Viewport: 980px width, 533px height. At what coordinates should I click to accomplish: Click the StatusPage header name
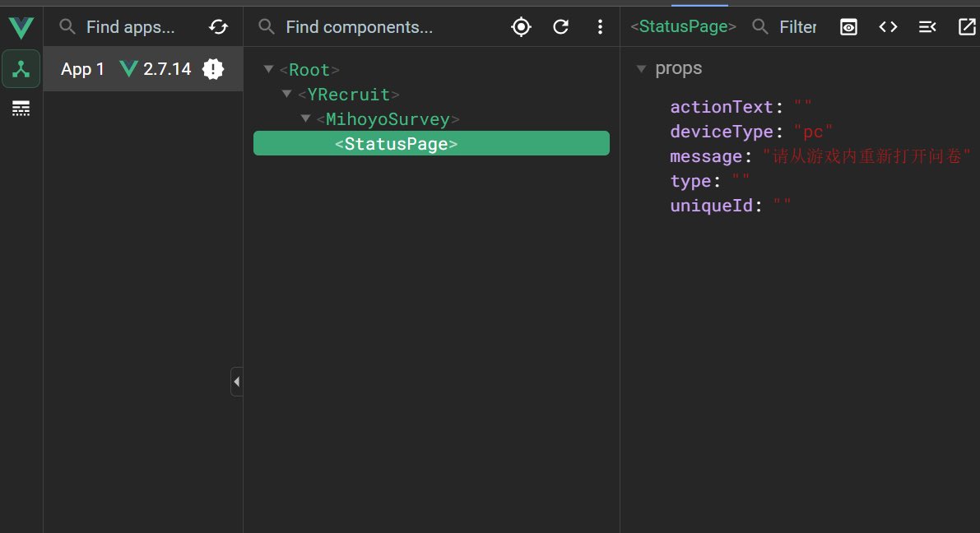[x=683, y=26]
